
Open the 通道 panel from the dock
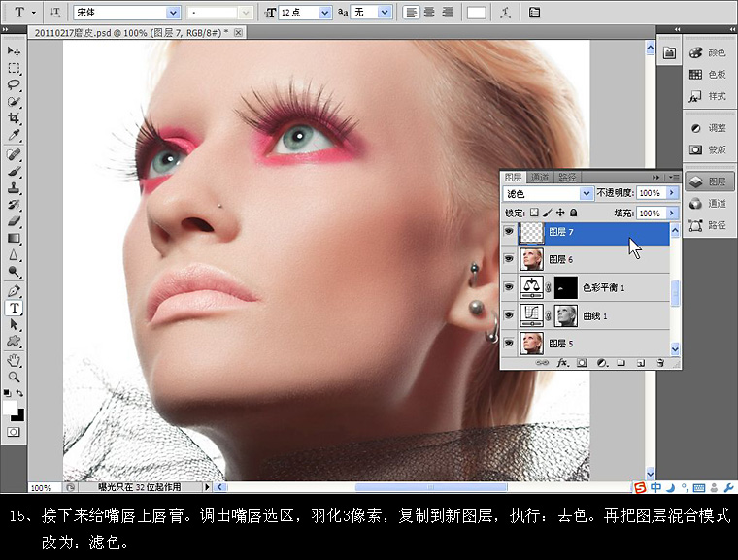(708, 203)
